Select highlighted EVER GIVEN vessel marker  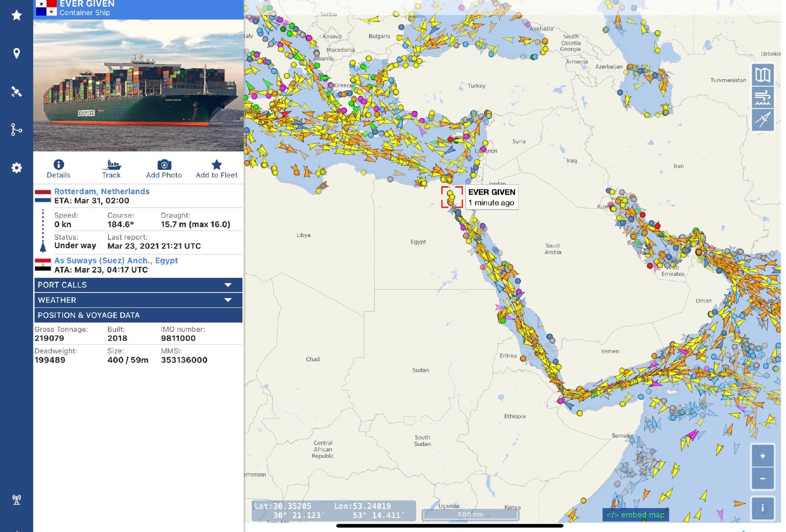452,197
